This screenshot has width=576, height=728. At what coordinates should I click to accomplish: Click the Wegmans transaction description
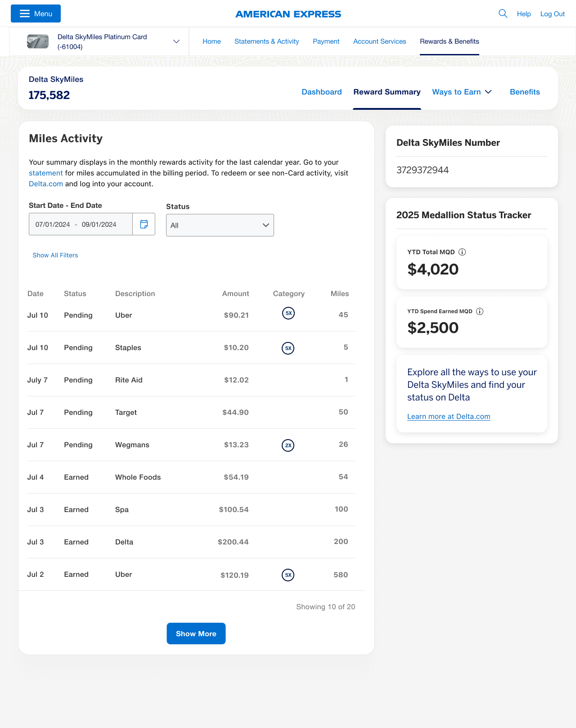(132, 445)
